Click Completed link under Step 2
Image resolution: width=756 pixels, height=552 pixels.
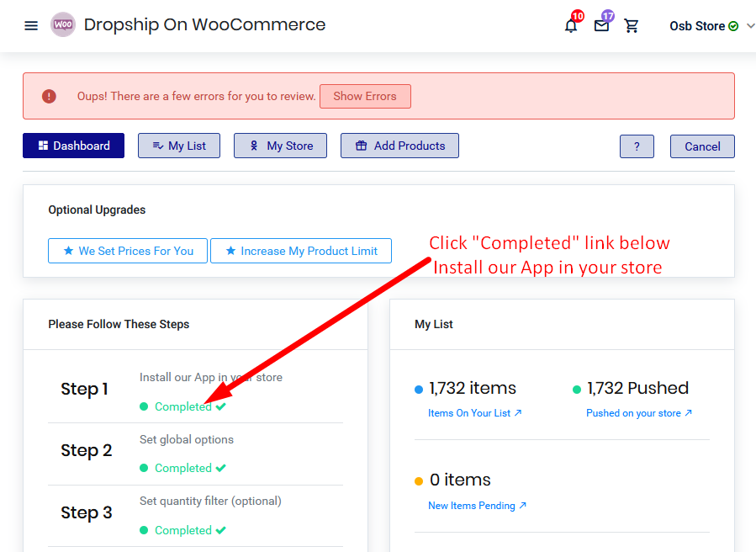pyautogui.click(x=183, y=468)
